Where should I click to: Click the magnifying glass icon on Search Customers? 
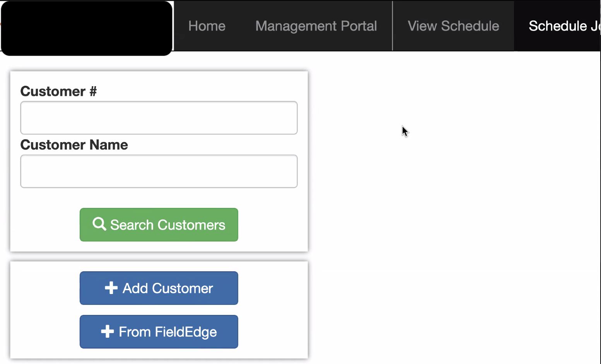point(99,224)
